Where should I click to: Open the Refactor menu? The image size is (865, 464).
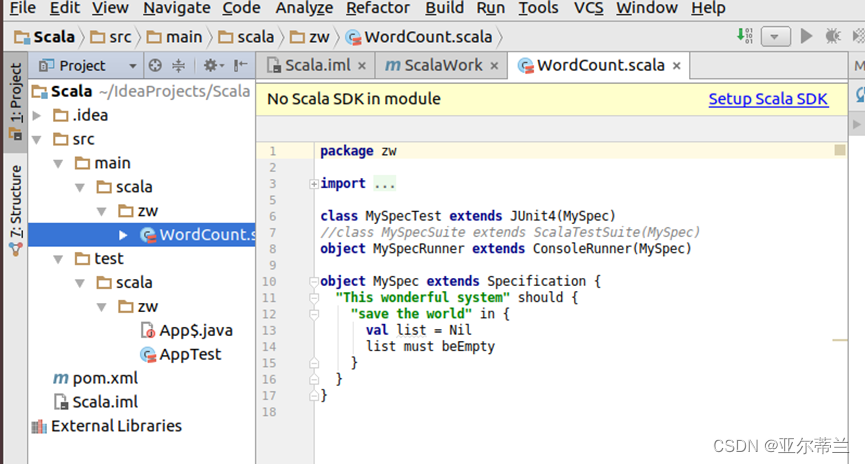coord(378,8)
